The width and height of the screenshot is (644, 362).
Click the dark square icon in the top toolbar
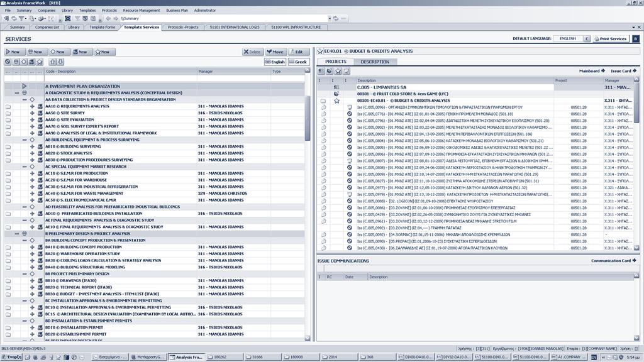point(68,18)
